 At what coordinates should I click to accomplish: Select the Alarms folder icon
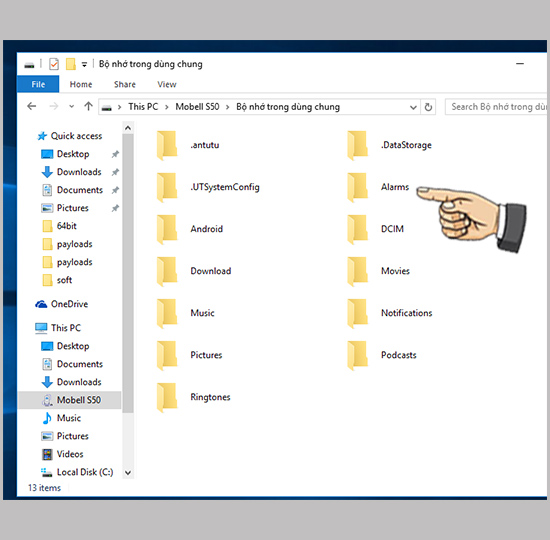[x=357, y=187]
